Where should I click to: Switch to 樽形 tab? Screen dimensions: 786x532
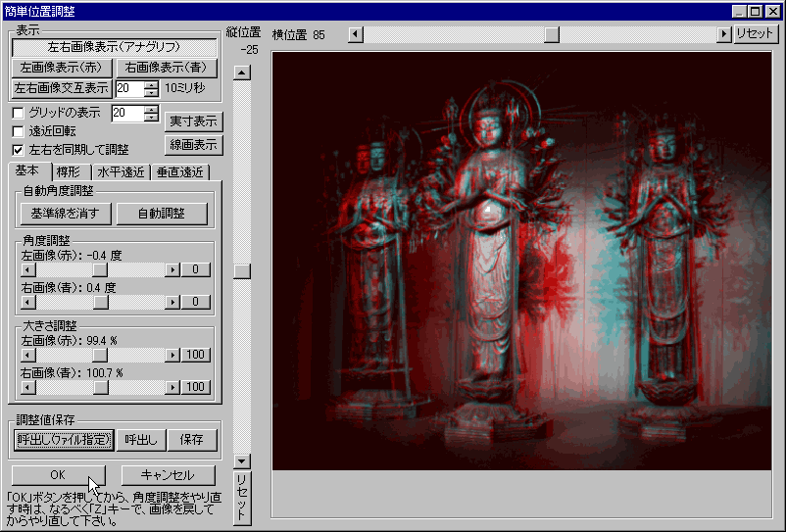(x=72, y=172)
